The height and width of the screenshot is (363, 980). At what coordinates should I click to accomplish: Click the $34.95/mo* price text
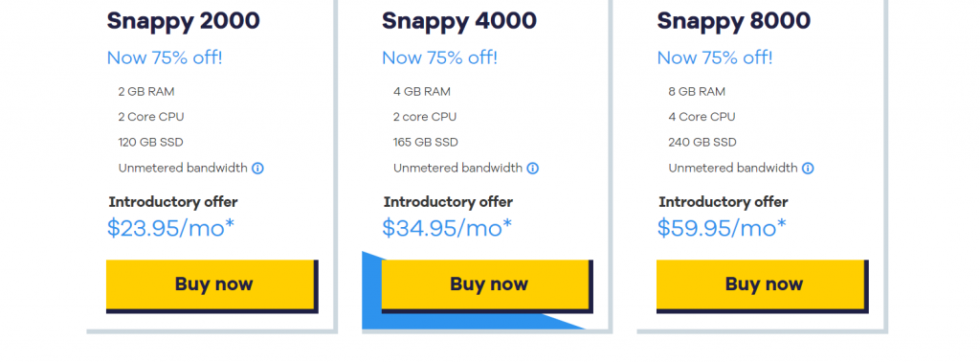[446, 229]
